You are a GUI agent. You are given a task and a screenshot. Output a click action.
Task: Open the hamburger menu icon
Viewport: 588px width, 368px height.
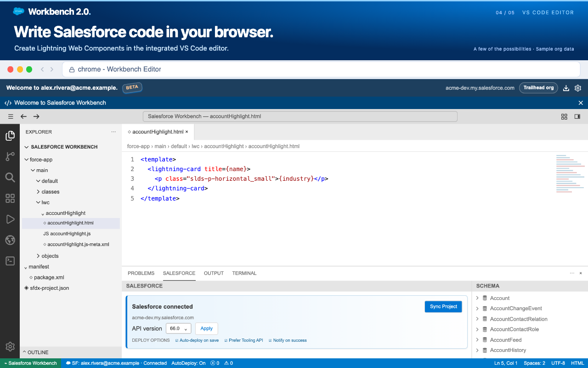pos(11,117)
